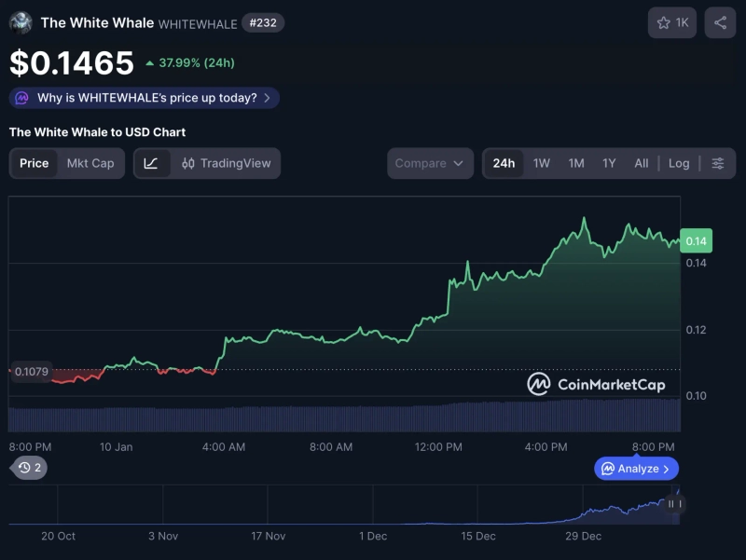Open chart settings sliders icon
Image resolution: width=746 pixels, height=560 pixels.
tap(717, 163)
